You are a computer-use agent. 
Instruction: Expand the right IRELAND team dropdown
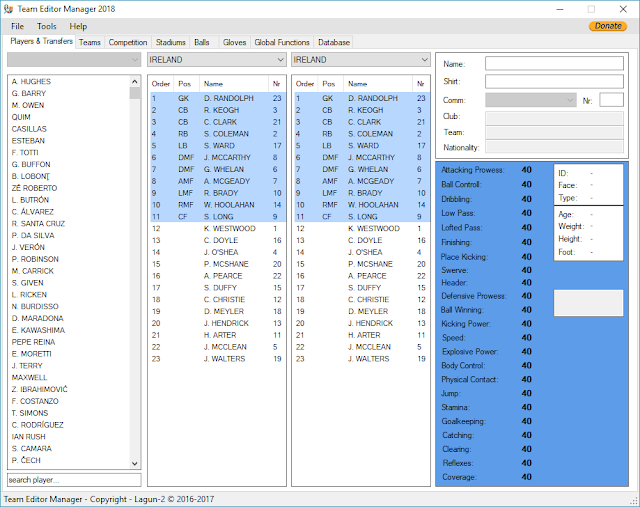[361, 60]
